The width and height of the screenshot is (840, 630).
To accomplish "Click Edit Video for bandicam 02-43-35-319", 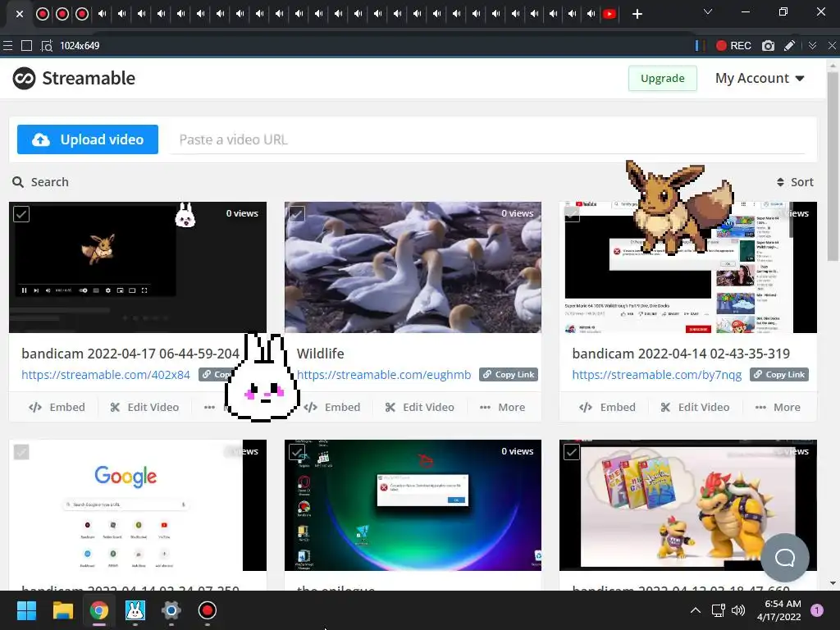I will click(696, 407).
